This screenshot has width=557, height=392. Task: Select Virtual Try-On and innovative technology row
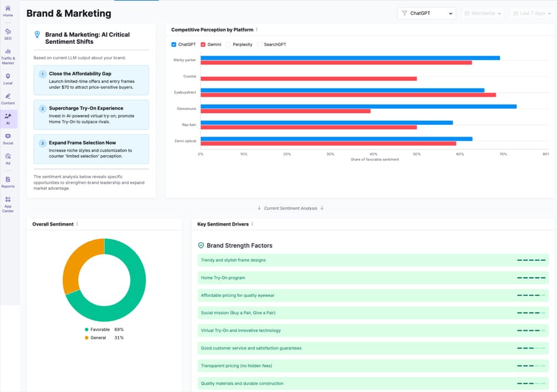(373, 330)
